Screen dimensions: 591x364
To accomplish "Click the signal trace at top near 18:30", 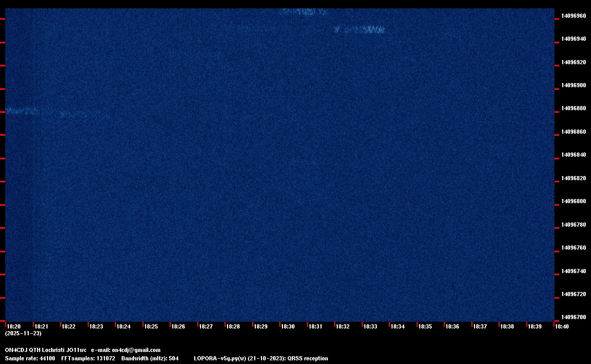I will 304,11.
